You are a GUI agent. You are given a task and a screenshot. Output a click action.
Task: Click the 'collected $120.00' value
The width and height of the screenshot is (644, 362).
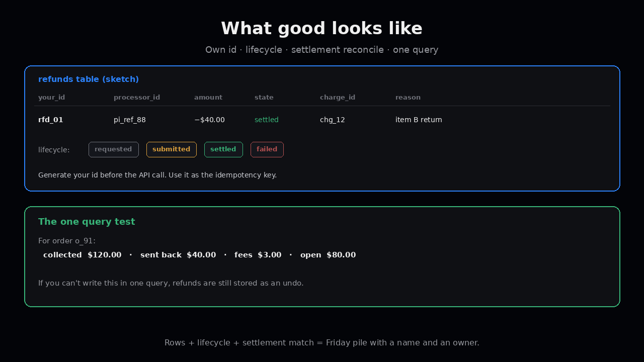83,255
